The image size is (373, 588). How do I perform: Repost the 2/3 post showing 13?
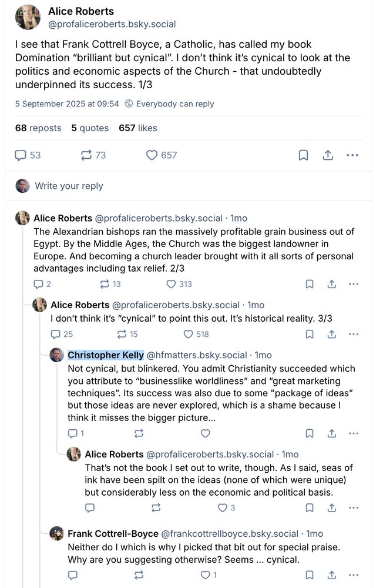pos(110,284)
